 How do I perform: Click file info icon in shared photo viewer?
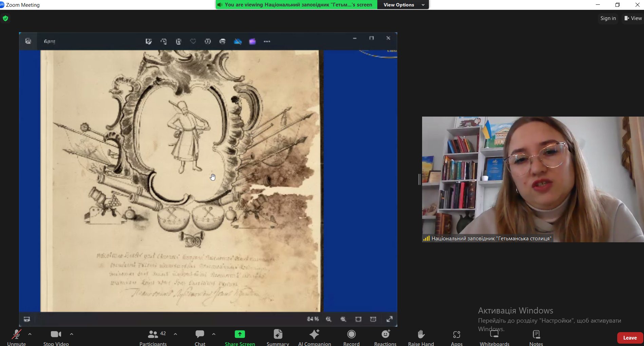click(208, 41)
